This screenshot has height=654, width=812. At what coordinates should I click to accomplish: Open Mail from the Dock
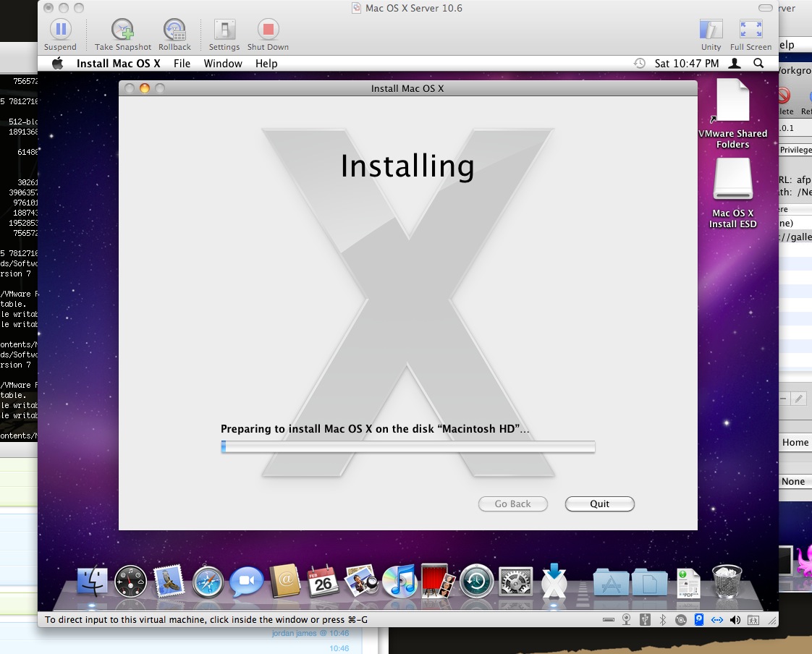tap(169, 581)
